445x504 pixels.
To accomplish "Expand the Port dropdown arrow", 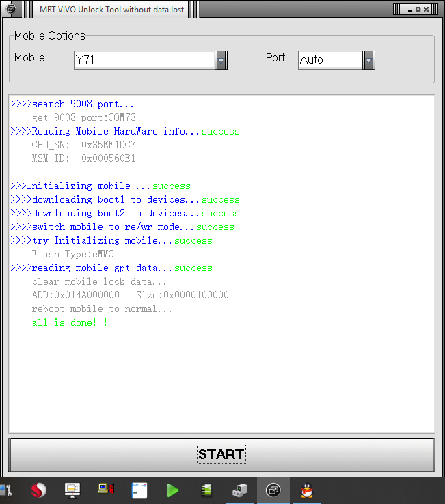I will (x=368, y=60).
